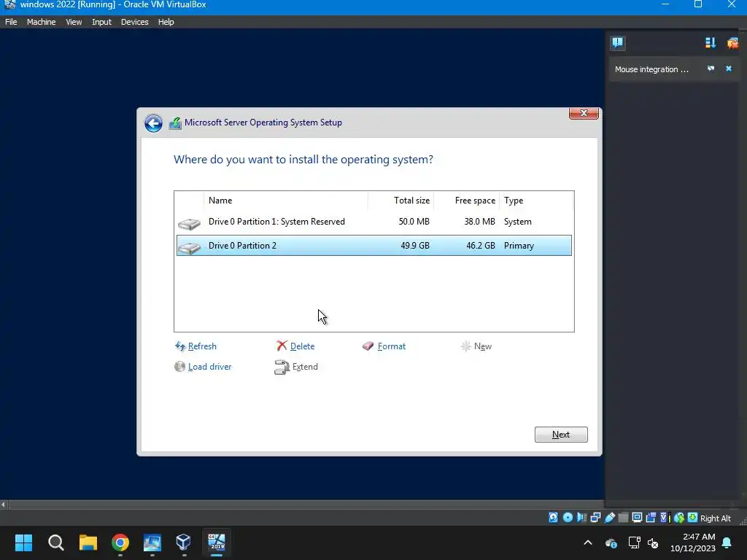Screen dimensions: 747x560
Task: Click the drive icon for Partition 2
Action: point(189,248)
